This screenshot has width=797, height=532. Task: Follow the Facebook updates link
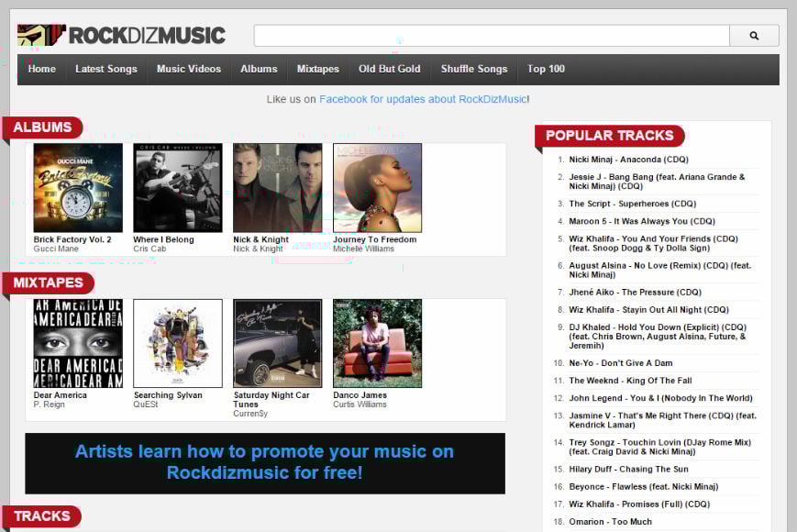point(424,99)
